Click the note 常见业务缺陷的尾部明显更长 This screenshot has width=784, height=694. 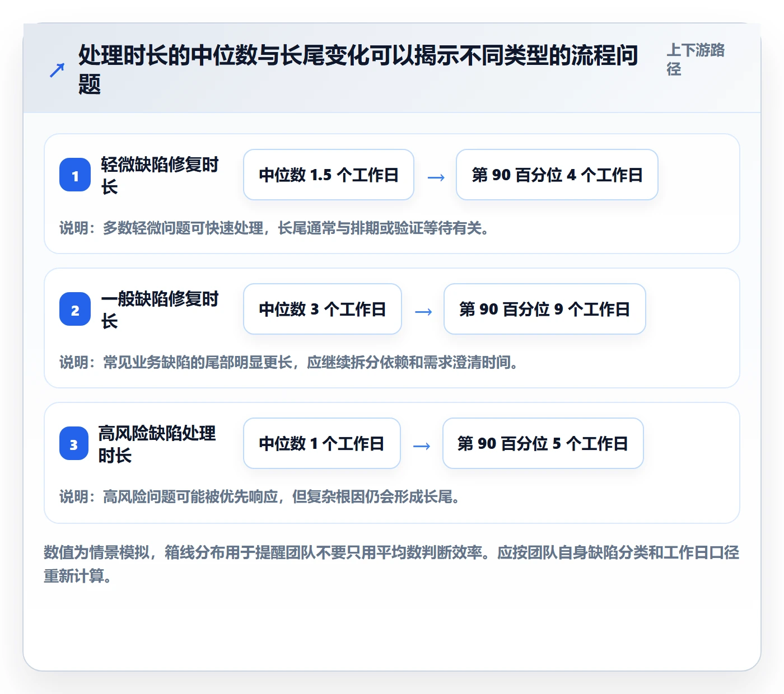click(x=289, y=362)
